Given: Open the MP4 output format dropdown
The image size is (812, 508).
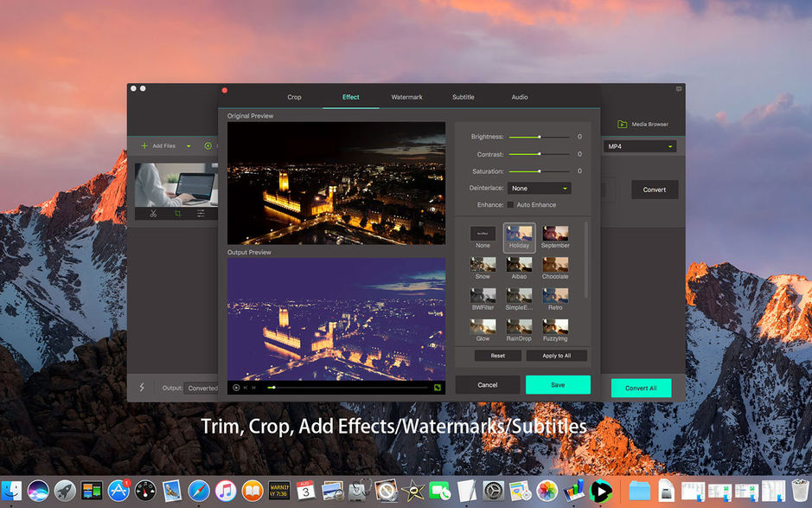Looking at the screenshot, I should point(640,145).
